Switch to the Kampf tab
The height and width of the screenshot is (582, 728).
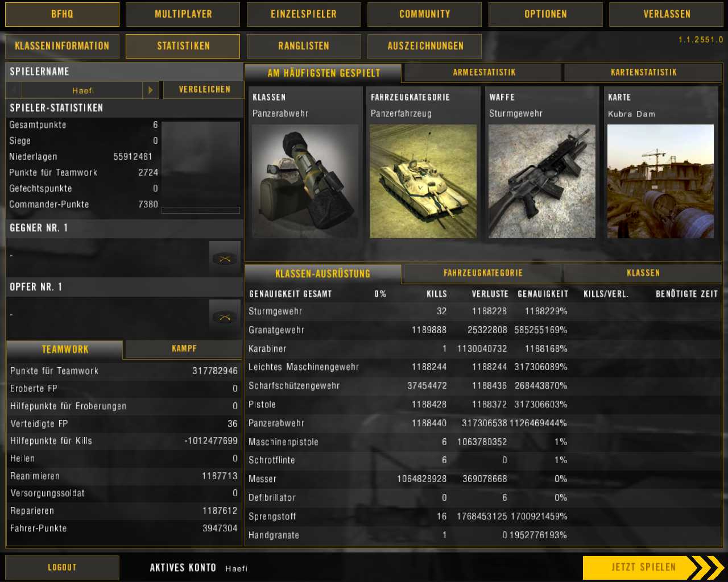[184, 348]
